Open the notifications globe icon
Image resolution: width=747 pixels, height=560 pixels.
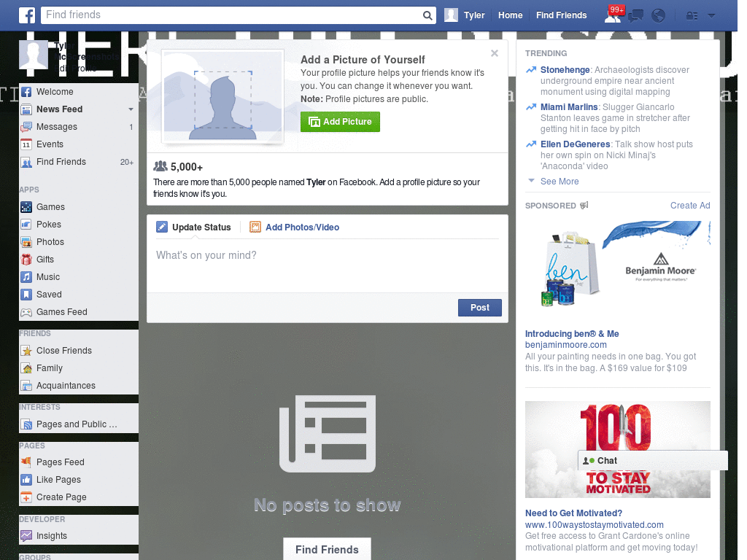click(x=658, y=16)
